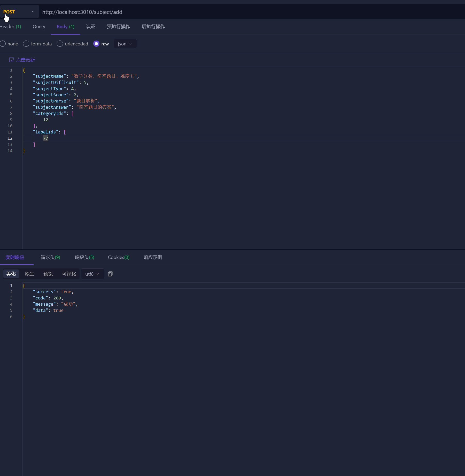Screen dimensions: 465x476
Task: Select the Body (1) tab
Action: [x=65, y=27]
